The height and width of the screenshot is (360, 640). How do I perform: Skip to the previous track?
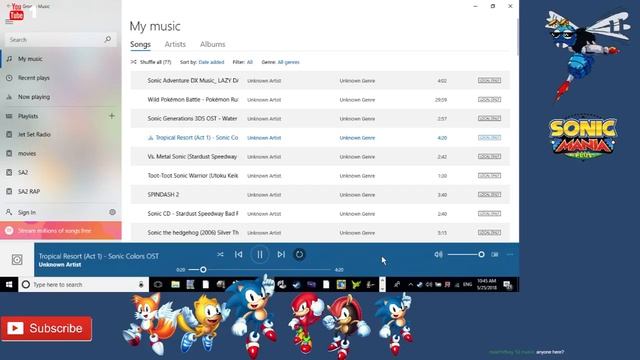(x=239, y=254)
